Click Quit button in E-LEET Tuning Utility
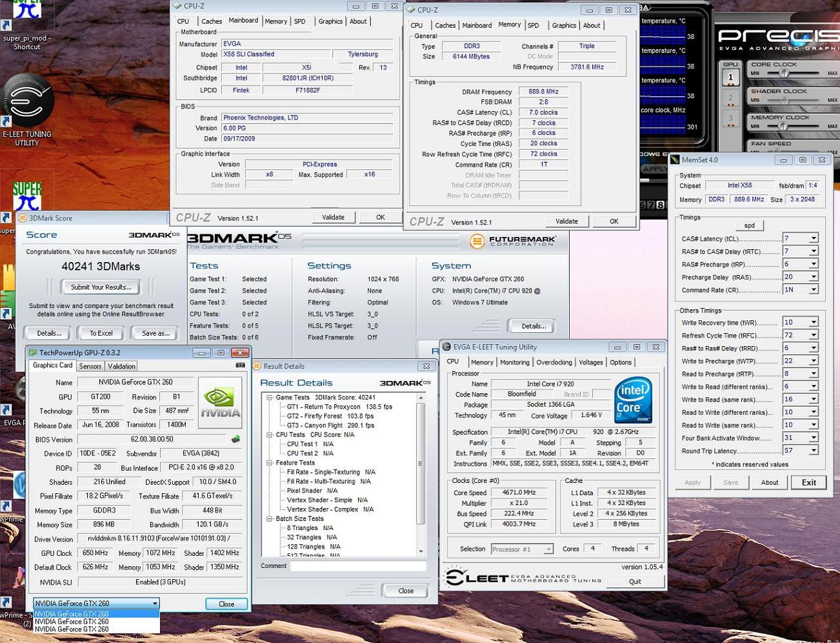 635,581
